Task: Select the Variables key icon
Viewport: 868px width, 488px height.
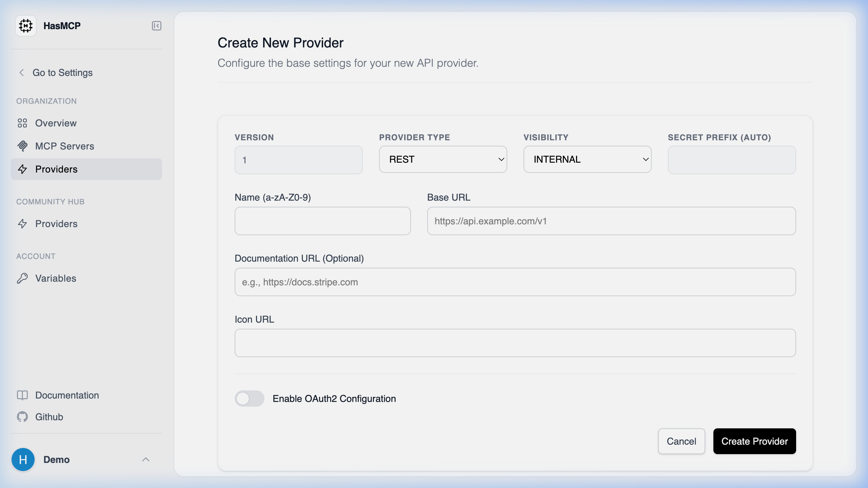Action: click(x=23, y=278)
